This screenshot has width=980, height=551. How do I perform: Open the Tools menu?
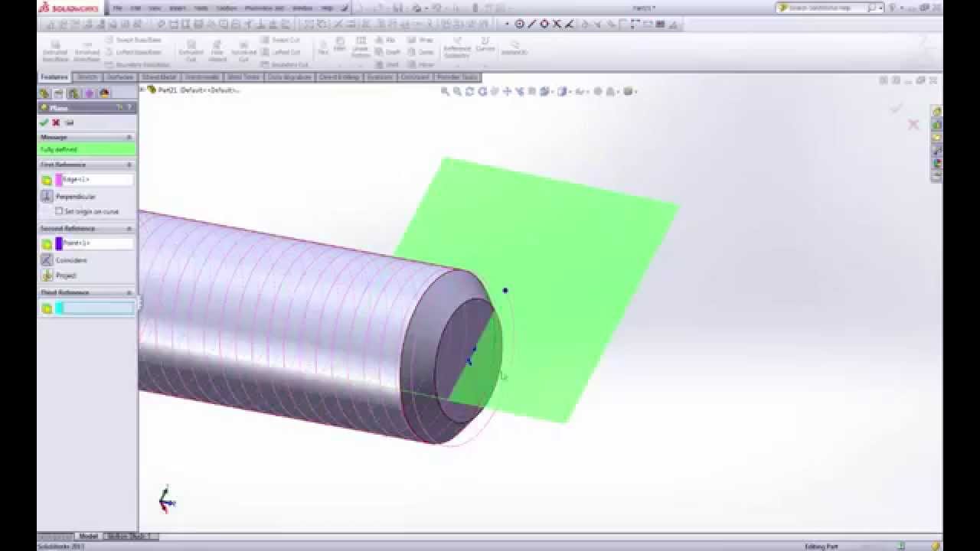click(x=201, y=8)
